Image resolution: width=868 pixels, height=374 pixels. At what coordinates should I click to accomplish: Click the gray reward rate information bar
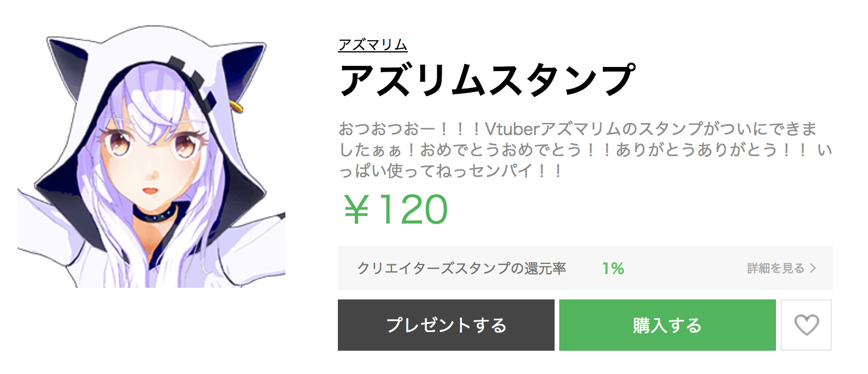tap(585, 268)
